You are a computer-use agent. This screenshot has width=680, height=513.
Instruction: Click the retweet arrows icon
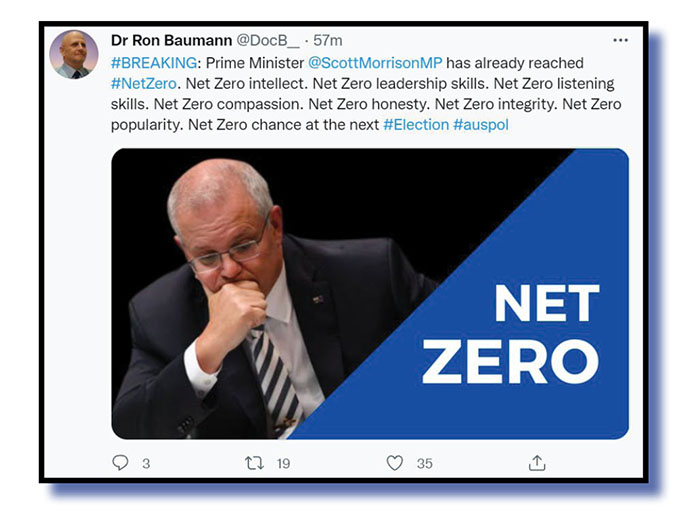[255, 462]
